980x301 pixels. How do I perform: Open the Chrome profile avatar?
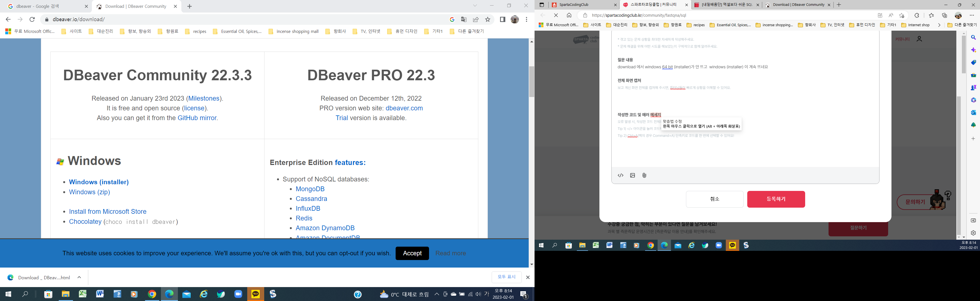coord(515,20)
